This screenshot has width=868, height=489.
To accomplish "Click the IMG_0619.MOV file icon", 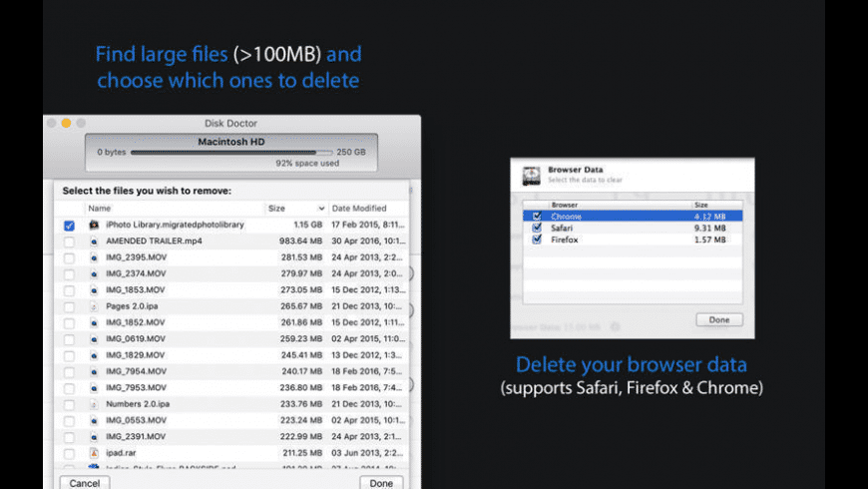I will (x=94, y=339).
